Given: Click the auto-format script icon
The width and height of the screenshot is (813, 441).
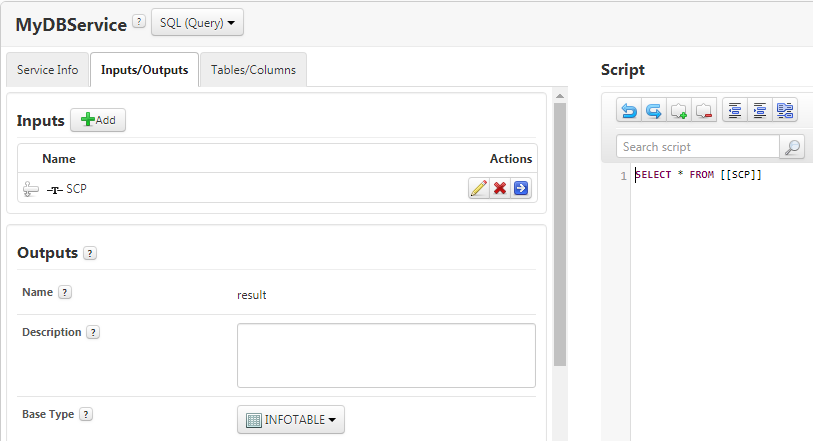Looking at the screenshot, I should pos(784,110).
